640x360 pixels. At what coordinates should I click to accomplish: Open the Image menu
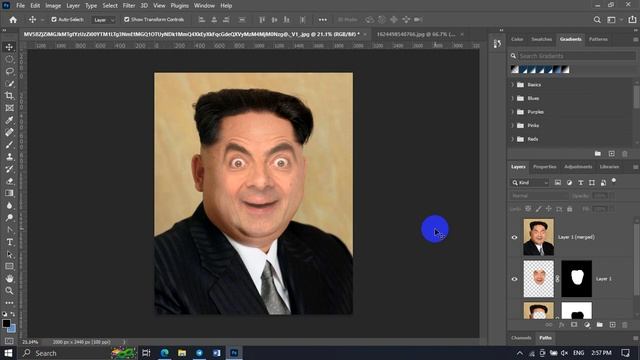[x=53, y=6]
